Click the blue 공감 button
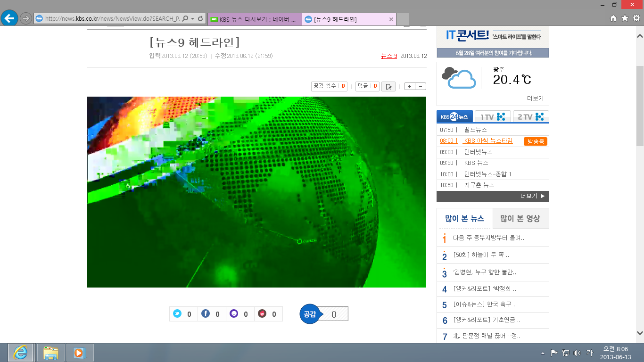This screenshot has width=644, height=362. pos(310,314)
